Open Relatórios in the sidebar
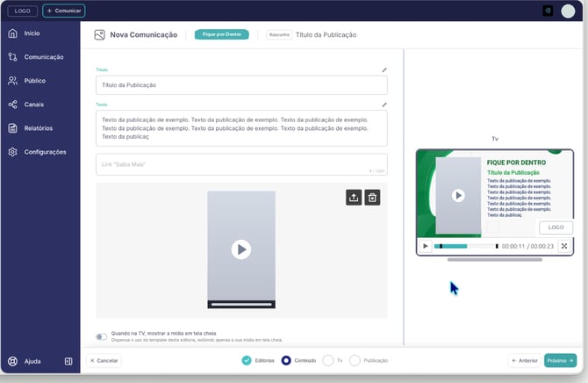 (31, 128)
